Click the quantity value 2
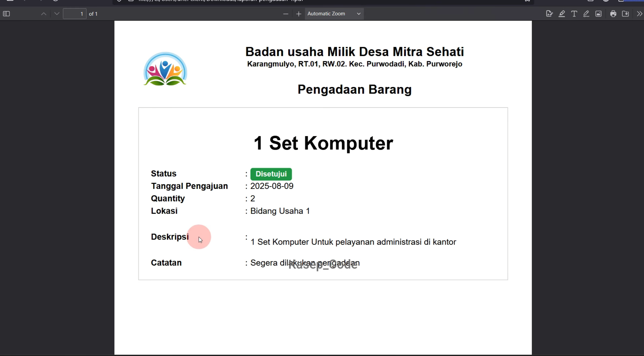This screenshot has width=644, height=356. 253,199
